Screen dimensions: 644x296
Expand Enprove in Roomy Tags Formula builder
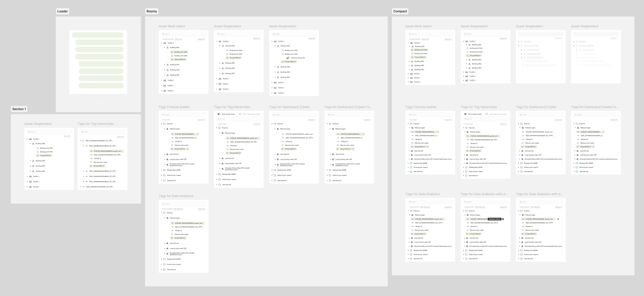161,124
